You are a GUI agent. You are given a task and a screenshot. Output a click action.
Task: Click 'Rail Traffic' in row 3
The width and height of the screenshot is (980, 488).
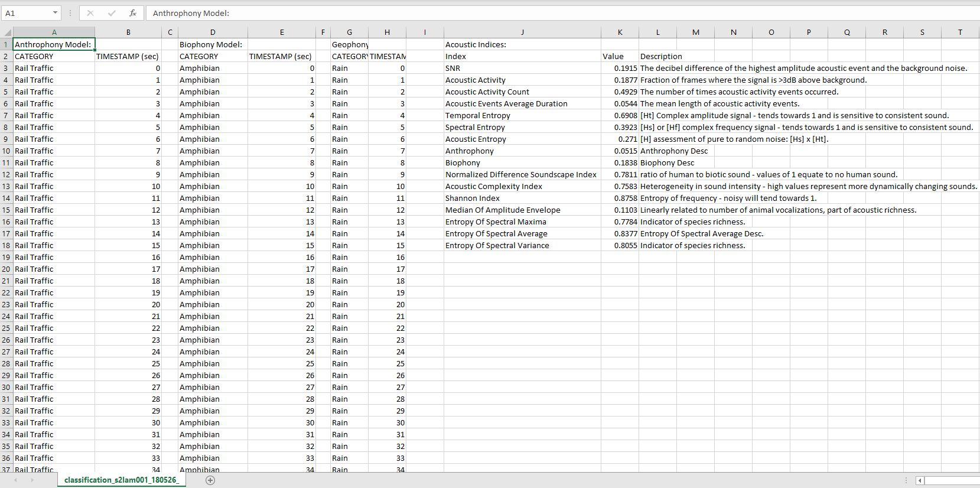tap(54, 68)
